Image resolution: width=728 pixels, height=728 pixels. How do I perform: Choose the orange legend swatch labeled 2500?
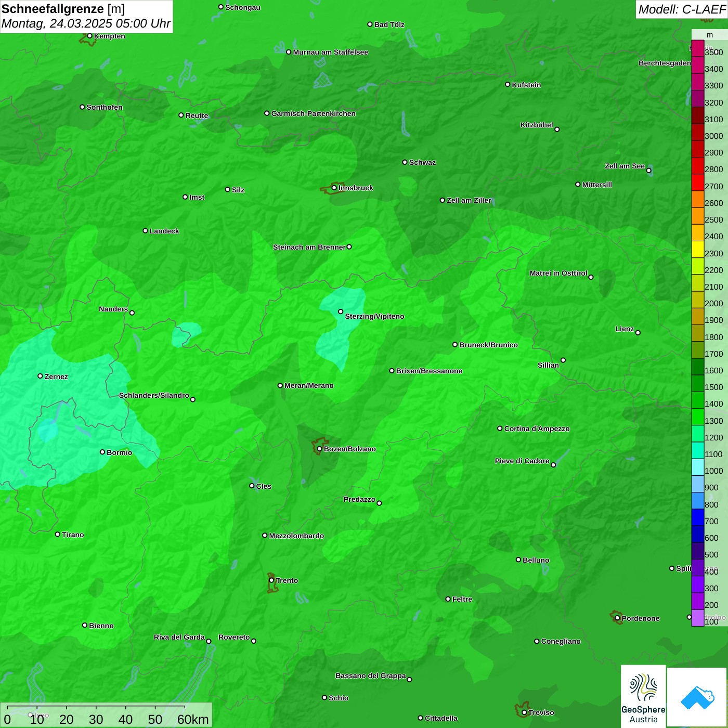point(697,216)
